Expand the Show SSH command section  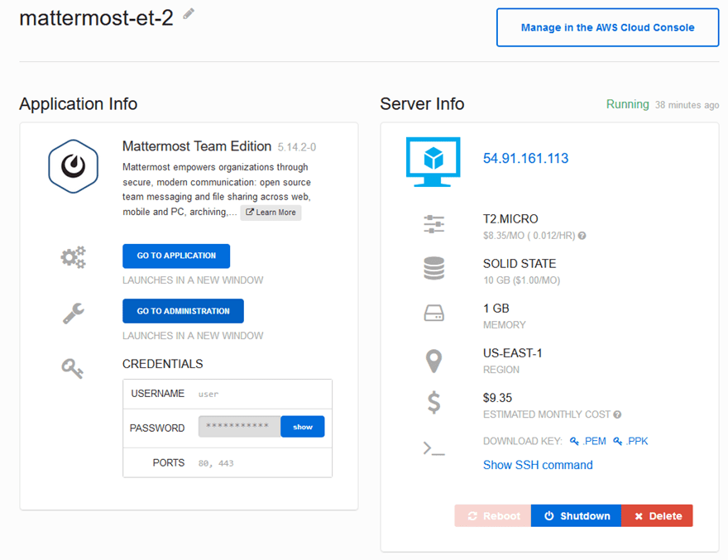538,465
